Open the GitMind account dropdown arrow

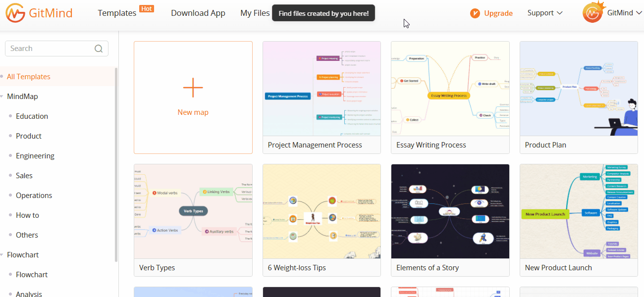[638, 13]
